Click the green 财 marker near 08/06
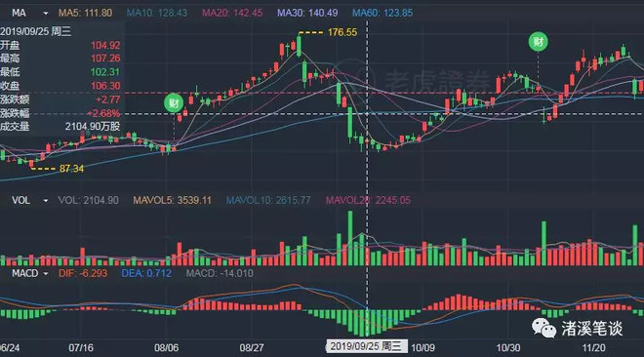Screen dimensions: 644x357 coord(174,103)
